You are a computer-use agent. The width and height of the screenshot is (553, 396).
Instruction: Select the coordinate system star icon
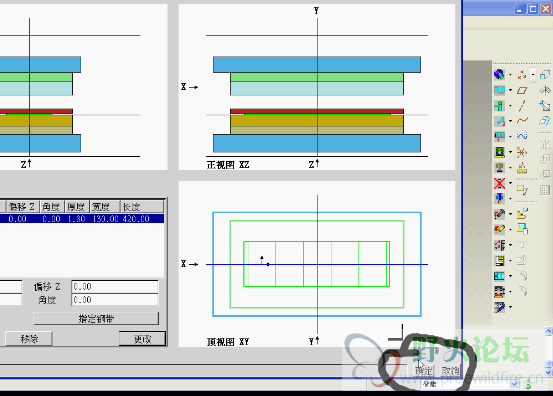point(522,152)
